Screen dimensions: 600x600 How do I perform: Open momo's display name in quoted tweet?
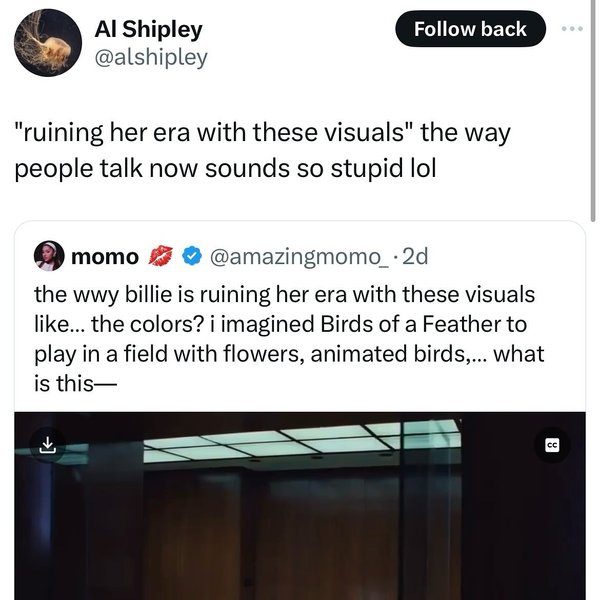[x=105, y=256]
